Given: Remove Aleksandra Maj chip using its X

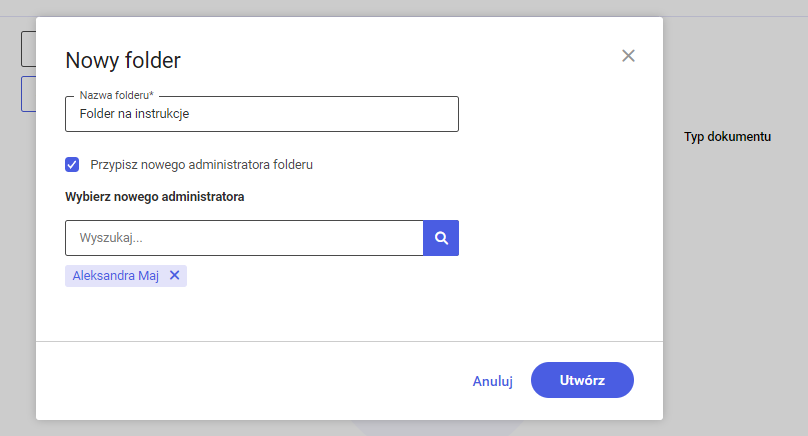Looking at the screenshot, I should coord(175,275).
